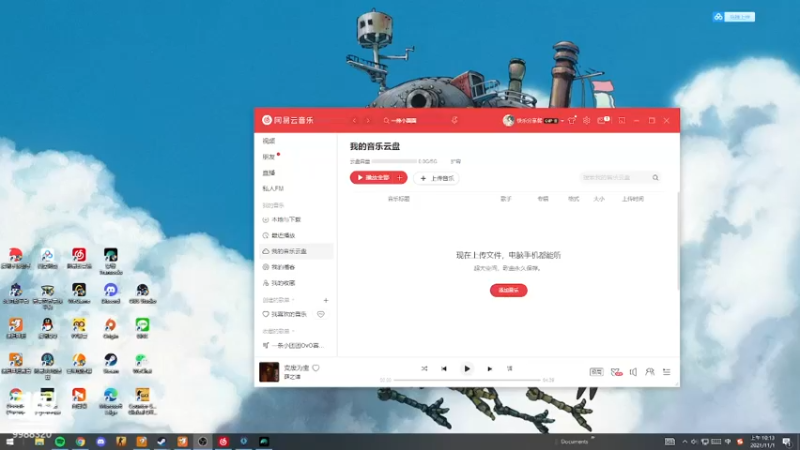
Task: Click the NetEase Cloud Music logo
Action: [x=288, y=120]
